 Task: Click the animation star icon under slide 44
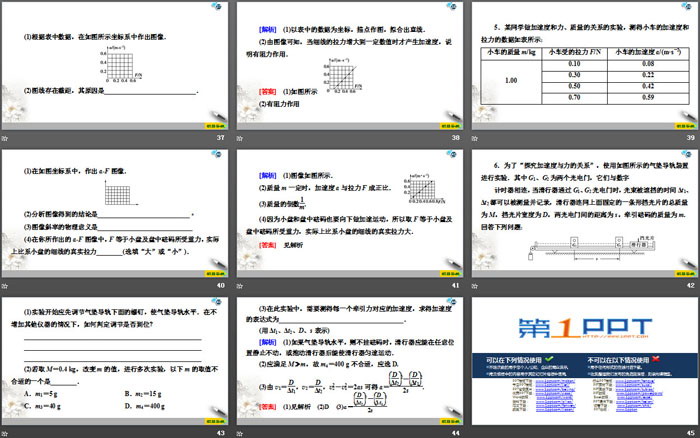240,434
